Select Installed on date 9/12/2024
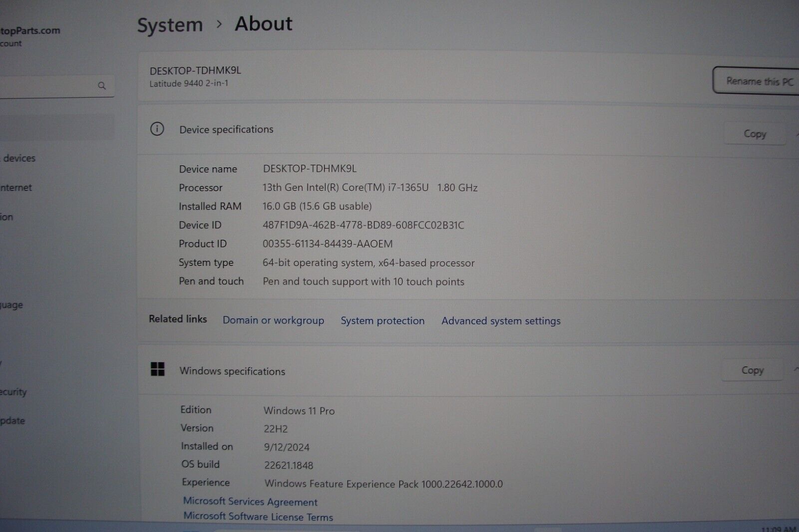The height and width of the screenshot is (532, 799). [x=287, y=447]
